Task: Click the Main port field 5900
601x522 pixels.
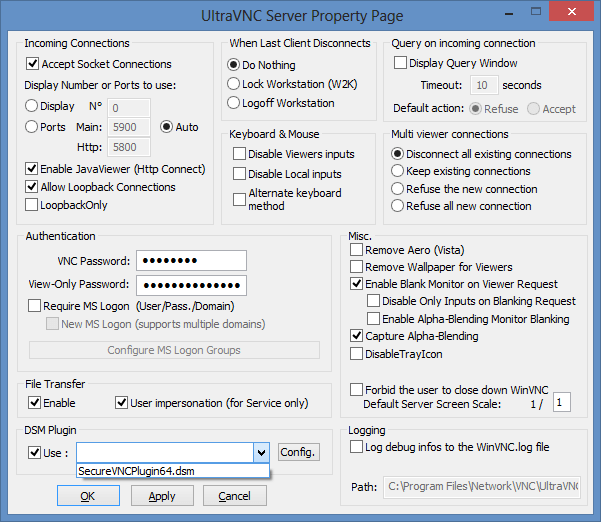Action: point(129,127)
